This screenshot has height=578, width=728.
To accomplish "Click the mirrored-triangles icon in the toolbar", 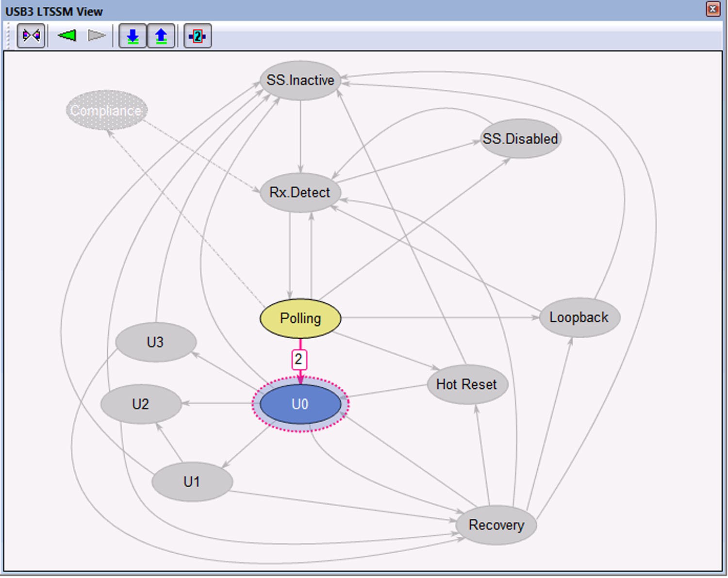I will pos(31,35).
